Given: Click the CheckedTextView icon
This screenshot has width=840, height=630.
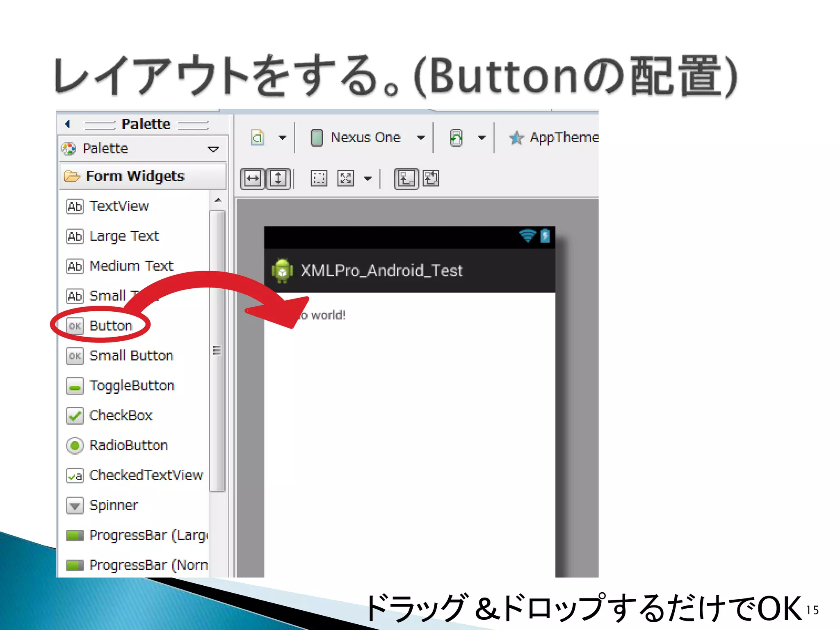Looking at the screenshot, I should [x=75, y=476].
